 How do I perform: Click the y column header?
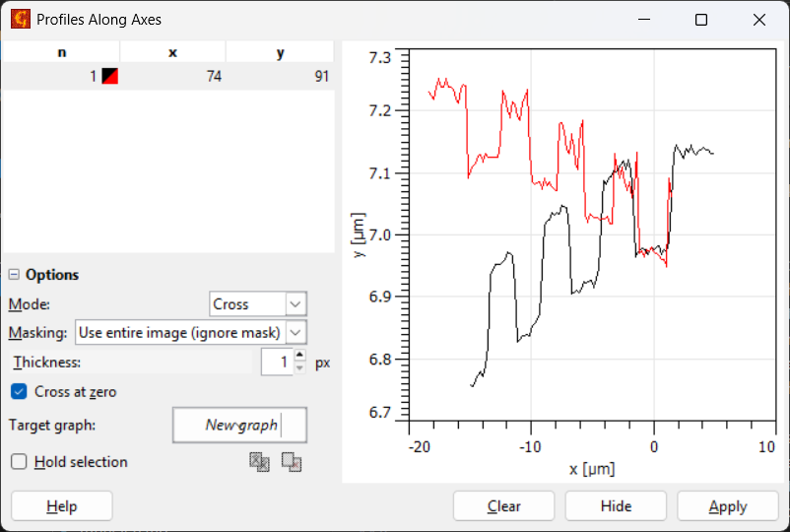[x=280, y=52]
